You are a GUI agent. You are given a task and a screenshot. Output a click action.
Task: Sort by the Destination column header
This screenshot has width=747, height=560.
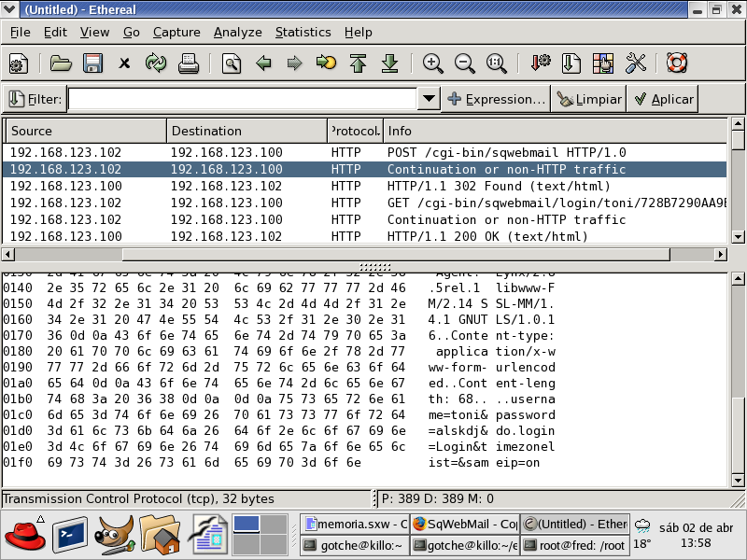(x=247, y=131)
